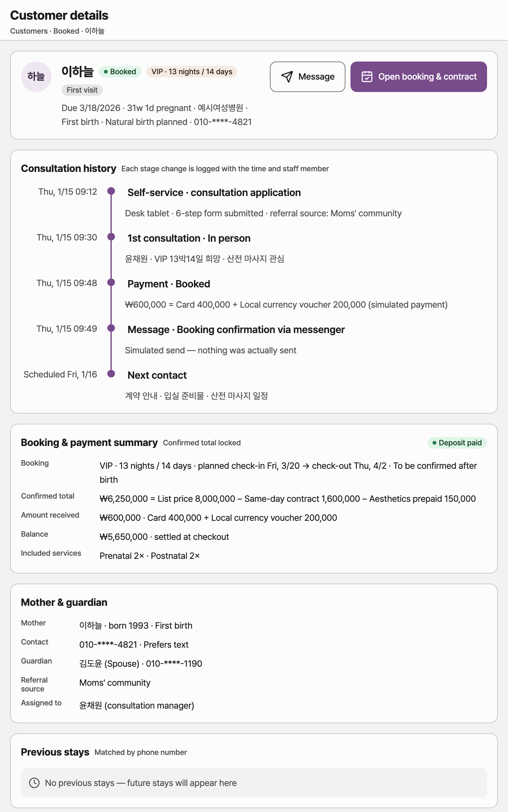Click 'Prenatal 2× · Postnatal 2×' included services
This screenshot has width=508, height=812.
[x=150, y=556]
